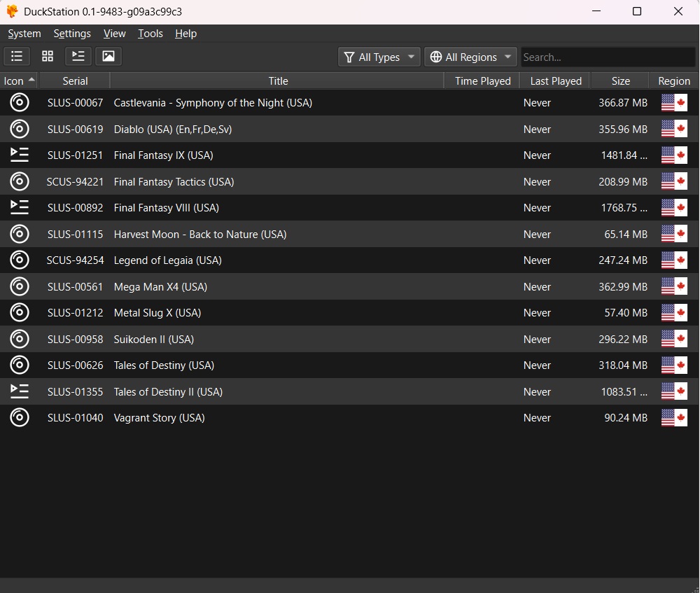
Task: Click the region flag for Castlevania
Action: (674, 103)
